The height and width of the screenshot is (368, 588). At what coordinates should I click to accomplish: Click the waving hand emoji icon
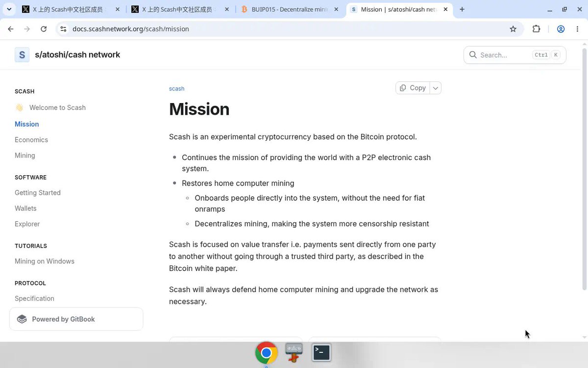19,107
